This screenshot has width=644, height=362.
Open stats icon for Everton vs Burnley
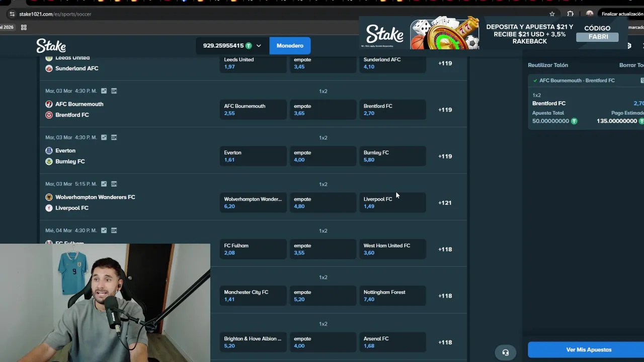click(104, 137)
